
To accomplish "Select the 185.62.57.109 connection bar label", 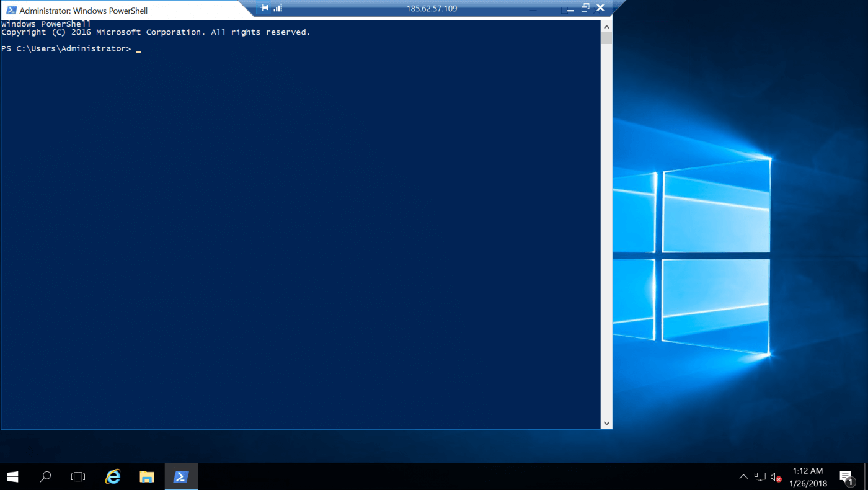I will pos(432,7).
